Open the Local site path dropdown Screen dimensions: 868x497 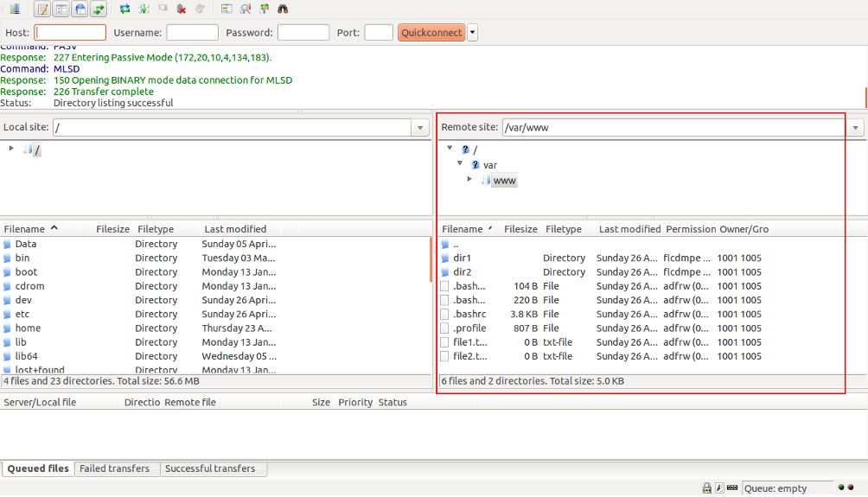(x=420, y=128)
